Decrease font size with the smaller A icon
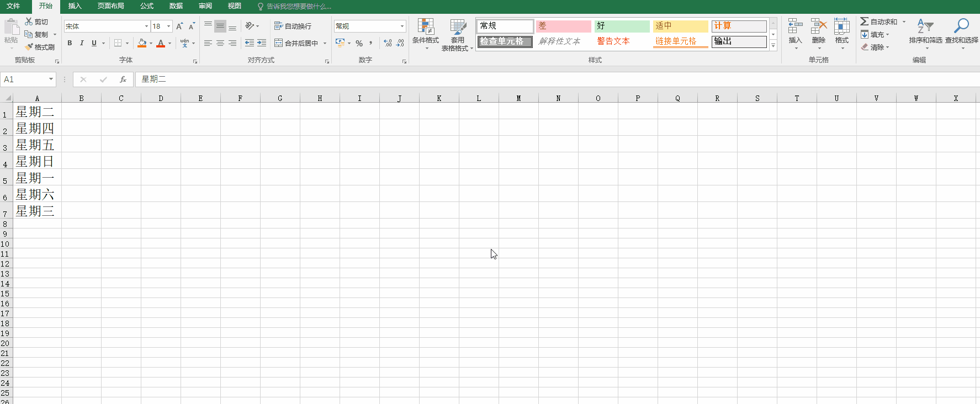980x404 pixels. coord(192,26)
